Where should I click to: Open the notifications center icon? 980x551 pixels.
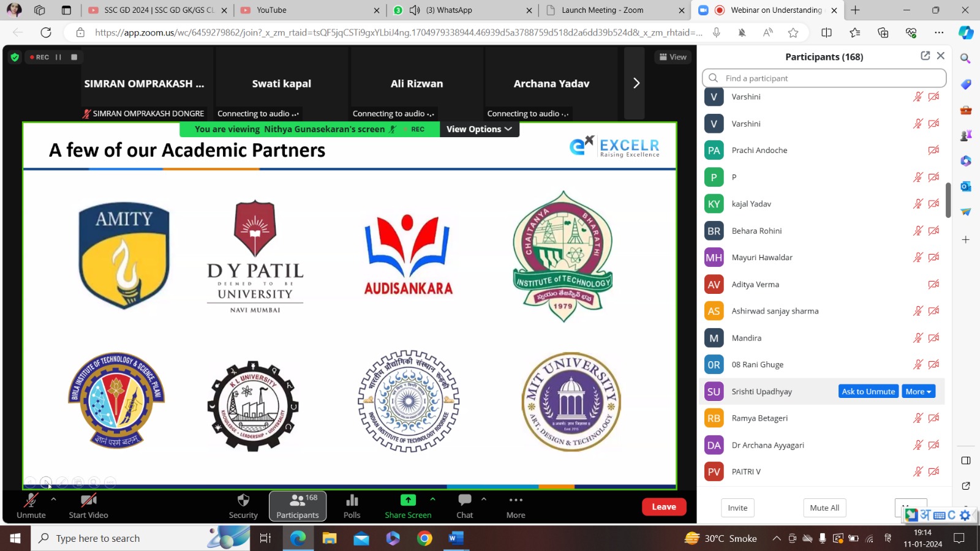coord(959,538)
